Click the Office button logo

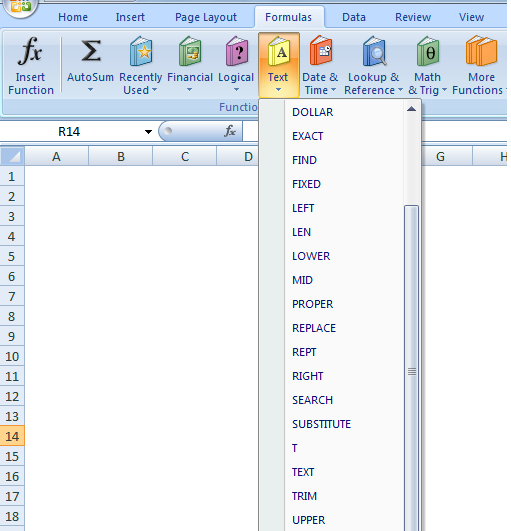pos(20,7)
